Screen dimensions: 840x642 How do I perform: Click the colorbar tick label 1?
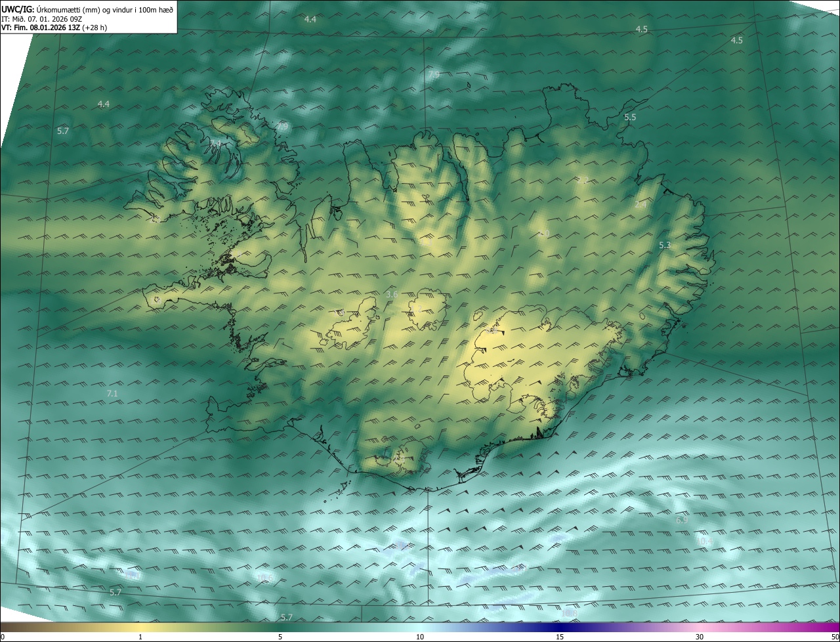click(140, 637)
